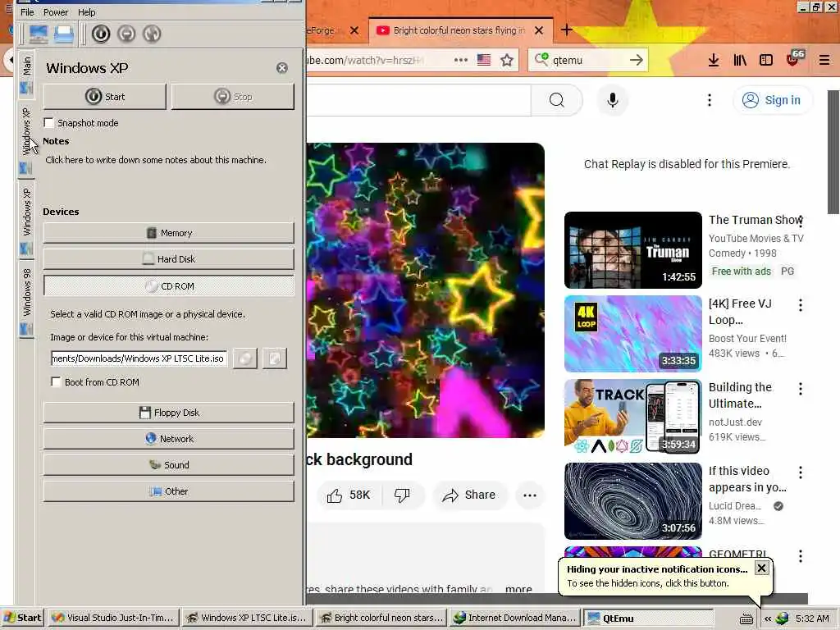840x630 pixels.
Task: Collapse the CD ROM section
Action: pyautogui.click(x=169, y=286)
